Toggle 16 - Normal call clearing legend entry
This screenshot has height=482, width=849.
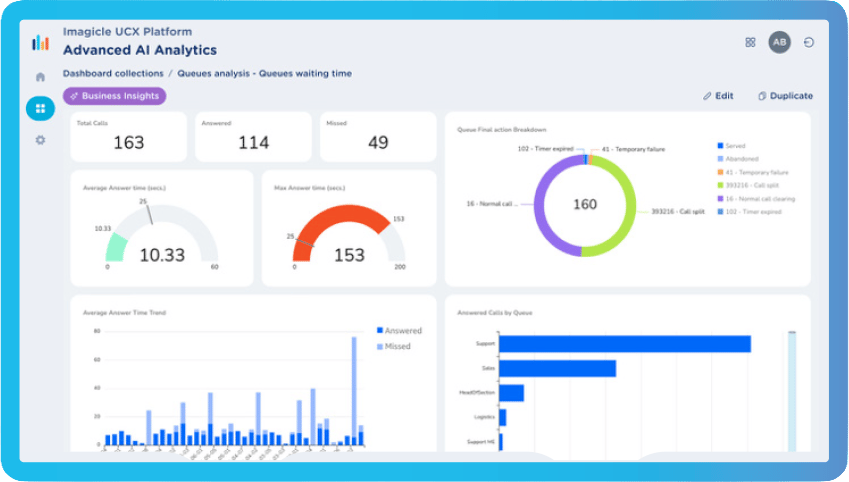click(x=756, y=199)
